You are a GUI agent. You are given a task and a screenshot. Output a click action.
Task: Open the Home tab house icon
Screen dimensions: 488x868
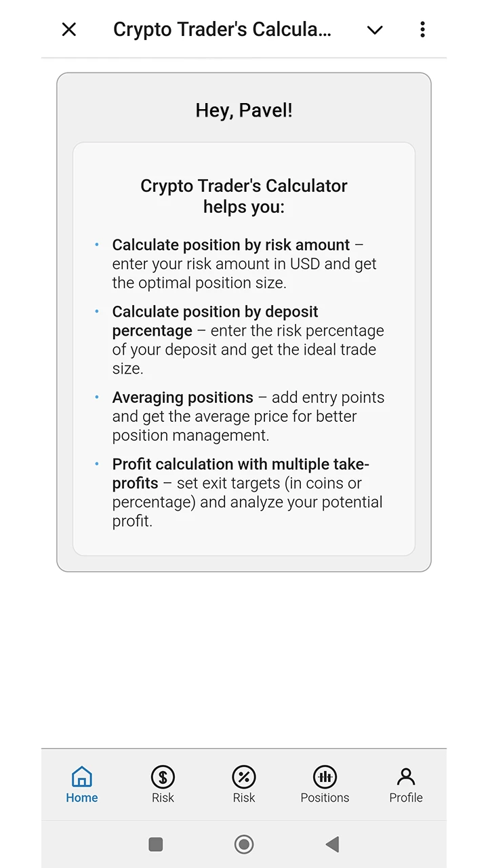tap(81, 776)
